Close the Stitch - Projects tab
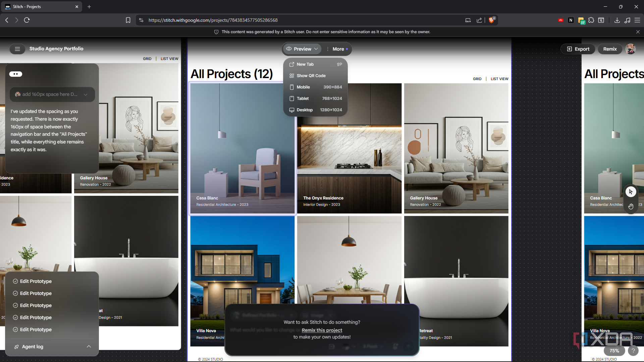Screen dimensions: 644x362 click(x=76, y=7)
